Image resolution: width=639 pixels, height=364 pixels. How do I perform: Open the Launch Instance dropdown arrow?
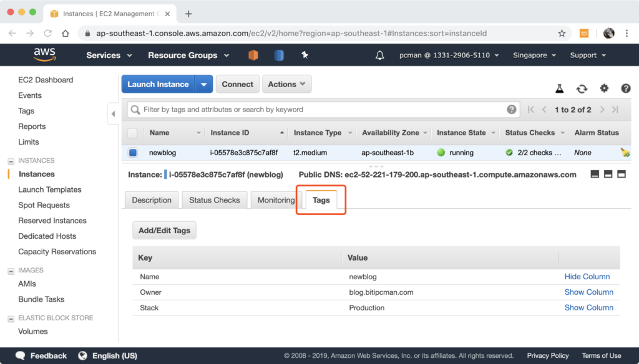click(x=204, y=84)
